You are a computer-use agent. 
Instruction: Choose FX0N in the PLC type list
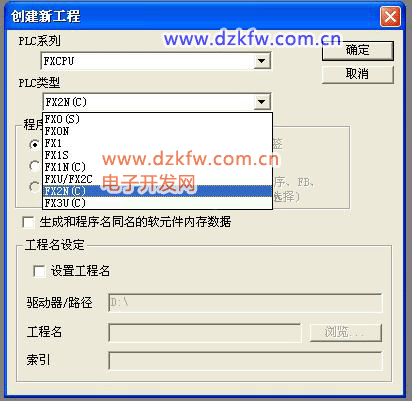(x=158, y=131)
